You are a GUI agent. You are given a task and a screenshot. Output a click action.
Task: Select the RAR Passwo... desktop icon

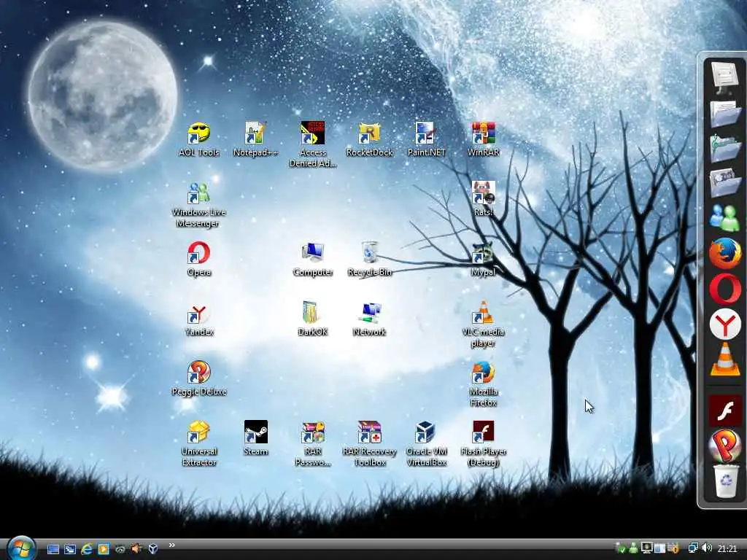point(312,444)
